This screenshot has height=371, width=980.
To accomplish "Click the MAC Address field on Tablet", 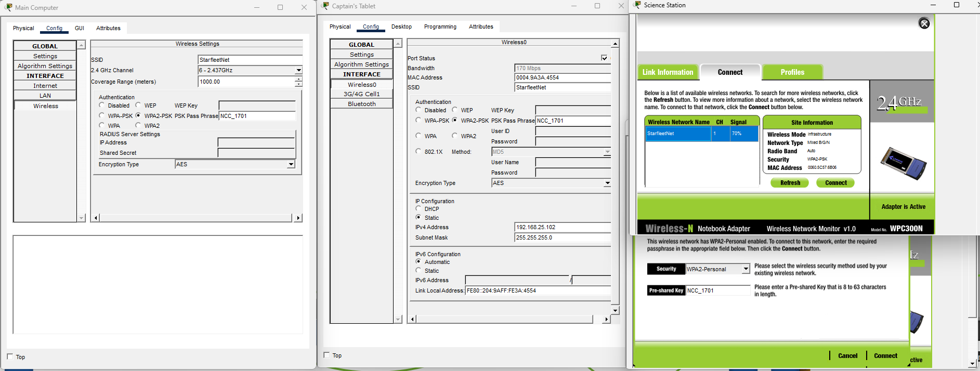I will pos(563,77).
